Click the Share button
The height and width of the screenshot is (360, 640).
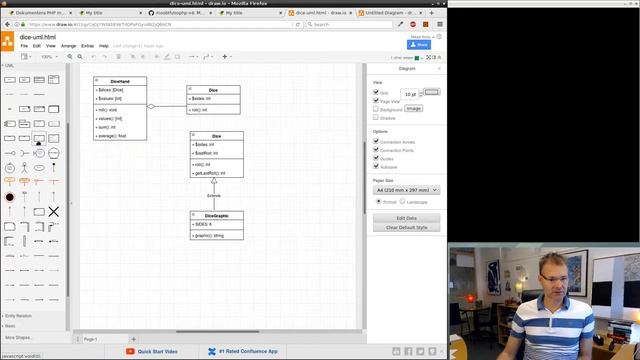(419, 44)
